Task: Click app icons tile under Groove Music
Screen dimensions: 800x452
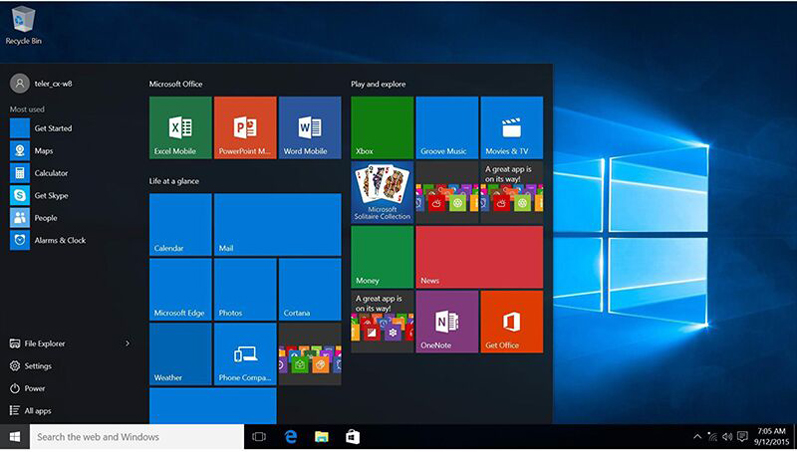Action: pos(447,192)
